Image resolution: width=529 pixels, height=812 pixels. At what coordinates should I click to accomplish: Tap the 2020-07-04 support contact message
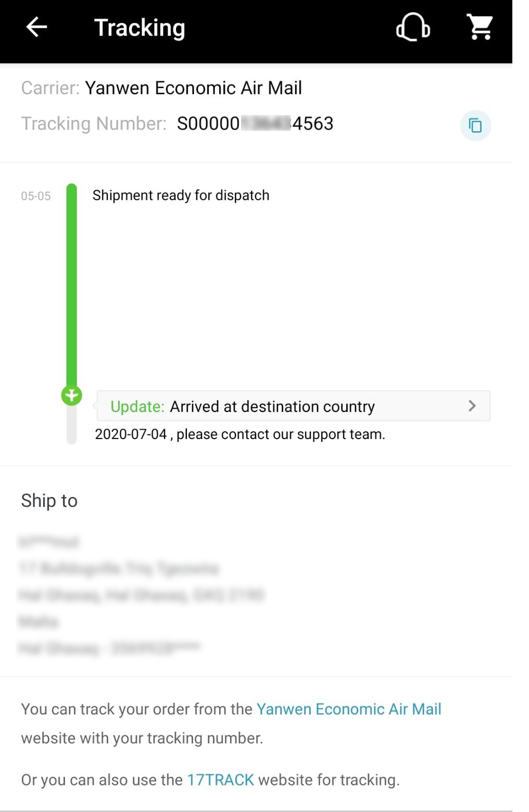click(x=240, y=434)
